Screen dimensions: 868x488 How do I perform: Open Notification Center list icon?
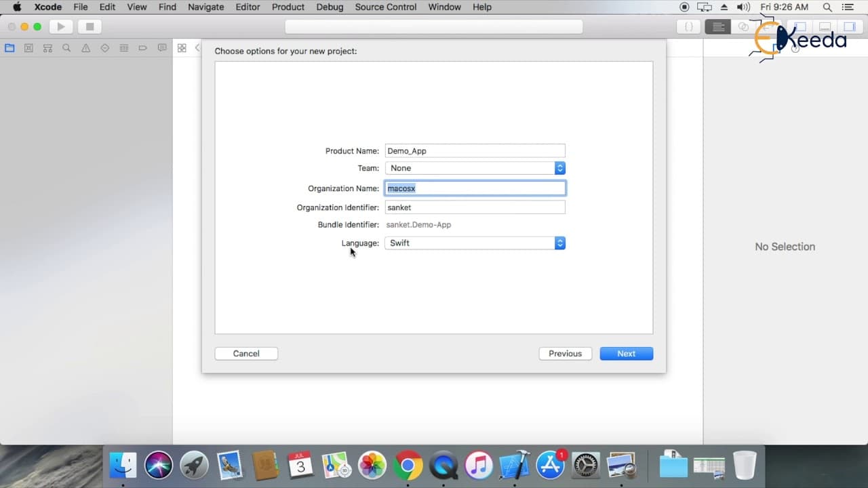[x=849, y=7]
